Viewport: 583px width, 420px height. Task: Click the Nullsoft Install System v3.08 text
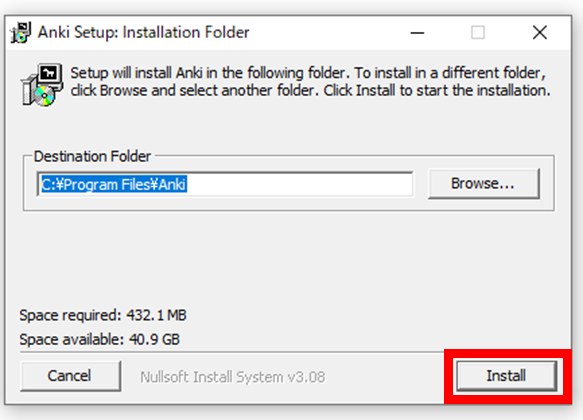[x=233, y=377]
